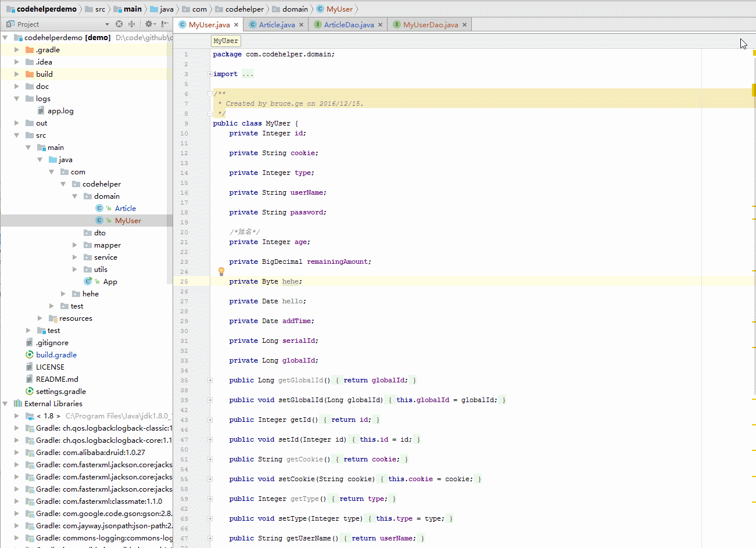This screenshot has height=548, width=756.
Task: Expand the mapper package
Action: pos(74,245)
